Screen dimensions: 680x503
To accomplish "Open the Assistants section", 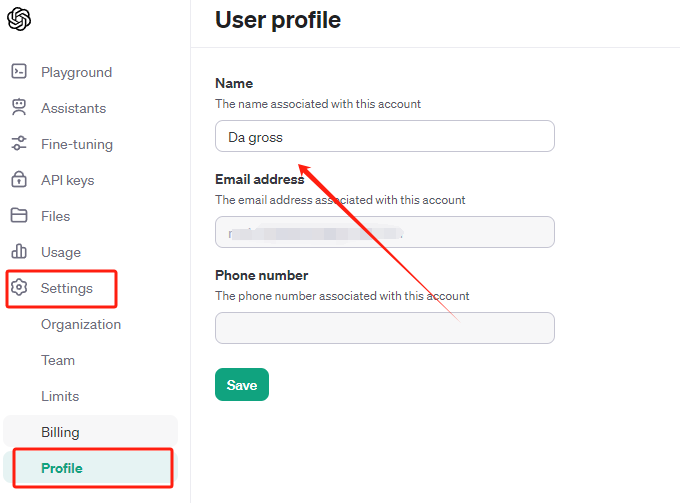I will pyautogui.click(x=73, y=108).
